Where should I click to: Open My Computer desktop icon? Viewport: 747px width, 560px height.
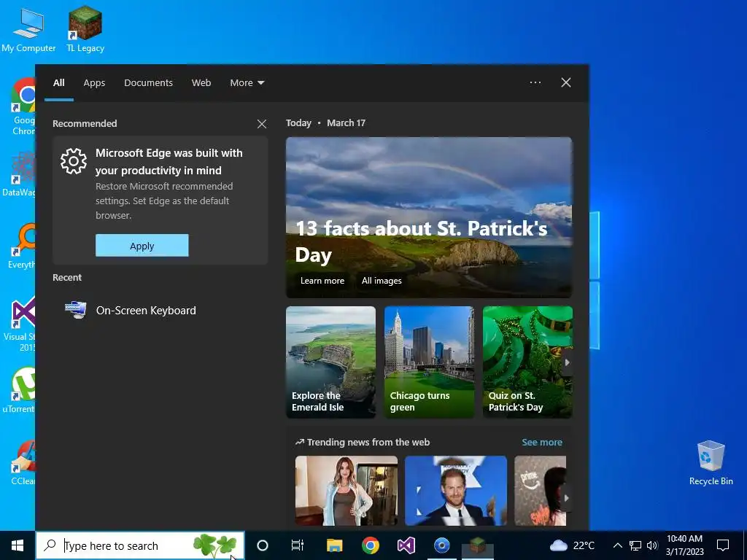[x=28, y=29]
